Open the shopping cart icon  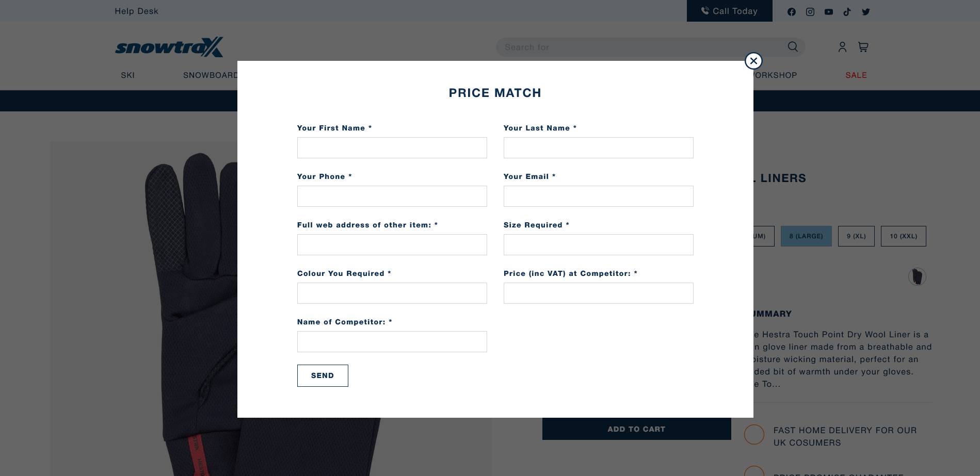(863, 47)
